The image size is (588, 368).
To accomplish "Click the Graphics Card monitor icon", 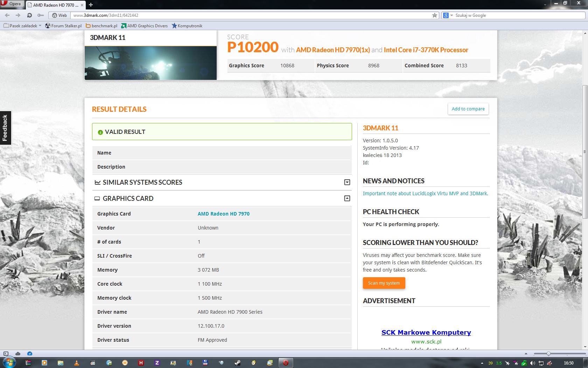I will pyautogui.click(x=97, y=198).
